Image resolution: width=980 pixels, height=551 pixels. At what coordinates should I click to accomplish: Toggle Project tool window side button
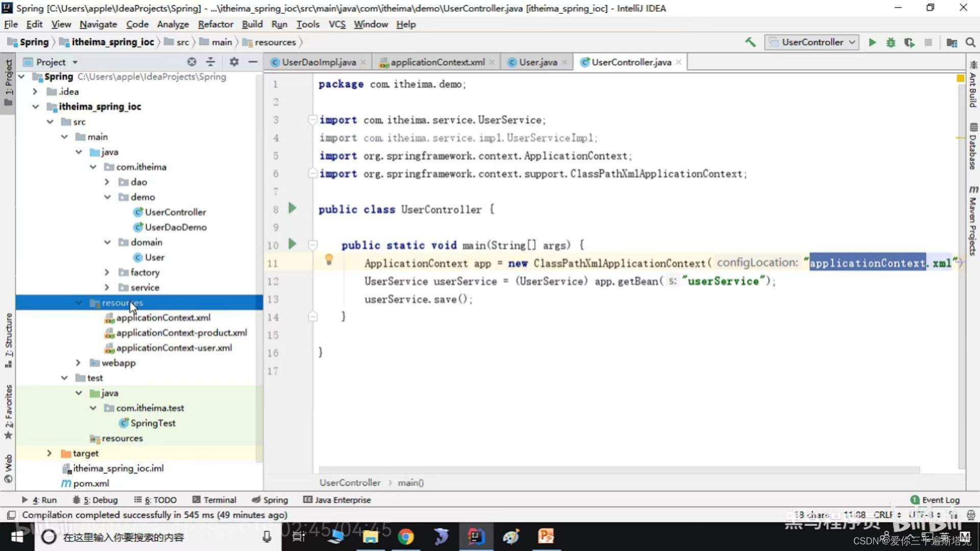[x=9, y=83]
